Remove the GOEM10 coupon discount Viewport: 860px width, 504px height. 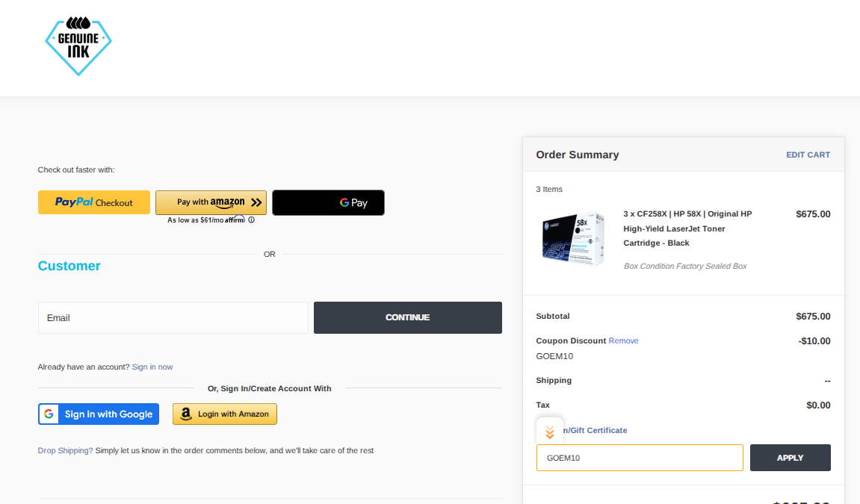[623, 340]
